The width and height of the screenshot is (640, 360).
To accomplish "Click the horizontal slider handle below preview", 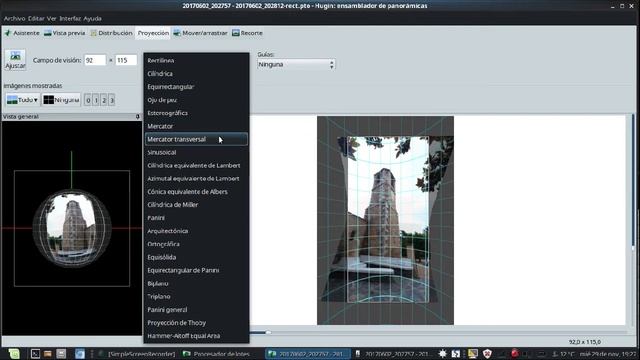I will coord(268,333).
